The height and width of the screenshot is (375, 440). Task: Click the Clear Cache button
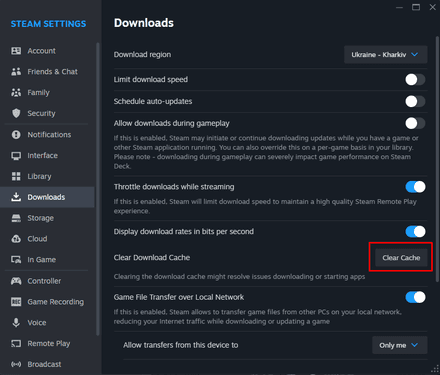tap(401, 258)
